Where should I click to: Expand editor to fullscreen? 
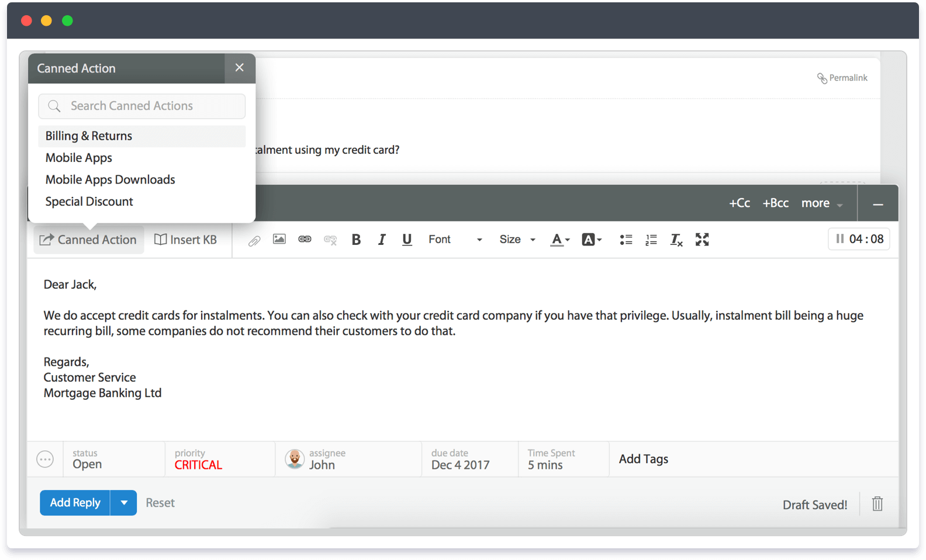tap(702, 240)
